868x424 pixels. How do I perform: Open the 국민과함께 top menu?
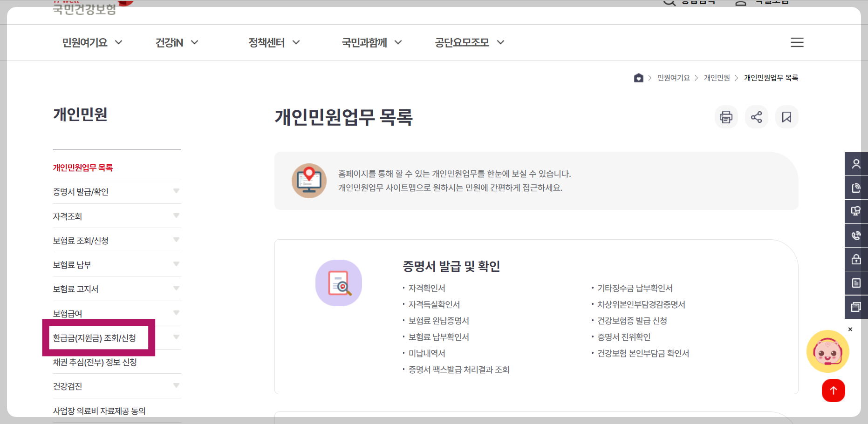pos(372,42)
